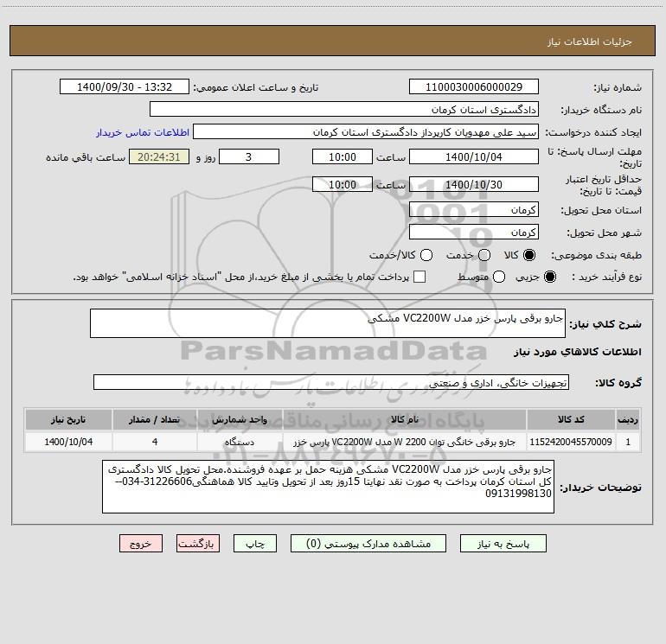Select the کالا/خدمت radio button
This screenshot has height=644, width=666.
(426, 255)
